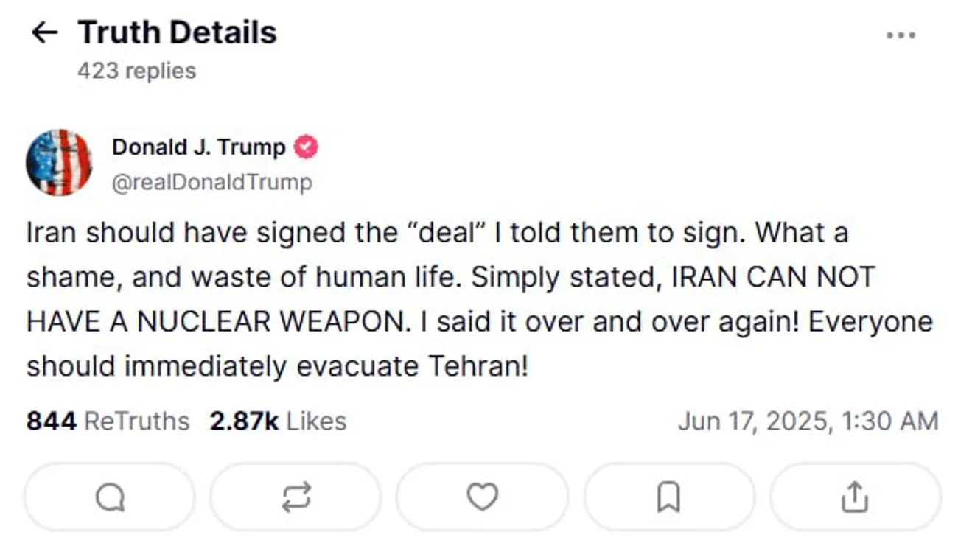Screen dimensions: 958x560
Task: Open Donald J. Trump display name
Action: pyautogui.click(x=198, y=147)
